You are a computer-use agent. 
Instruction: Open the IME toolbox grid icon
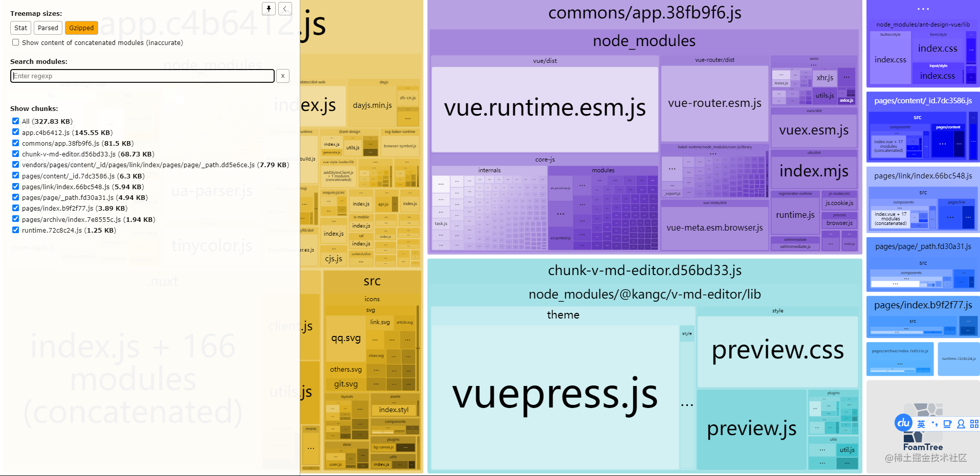coord(974,424)
